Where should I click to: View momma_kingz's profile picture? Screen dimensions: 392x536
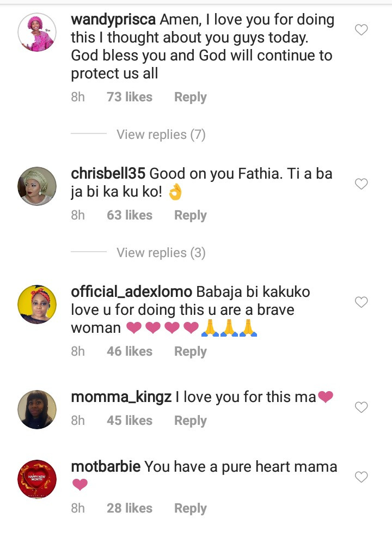pyautogui.click(x=37, y=409)
